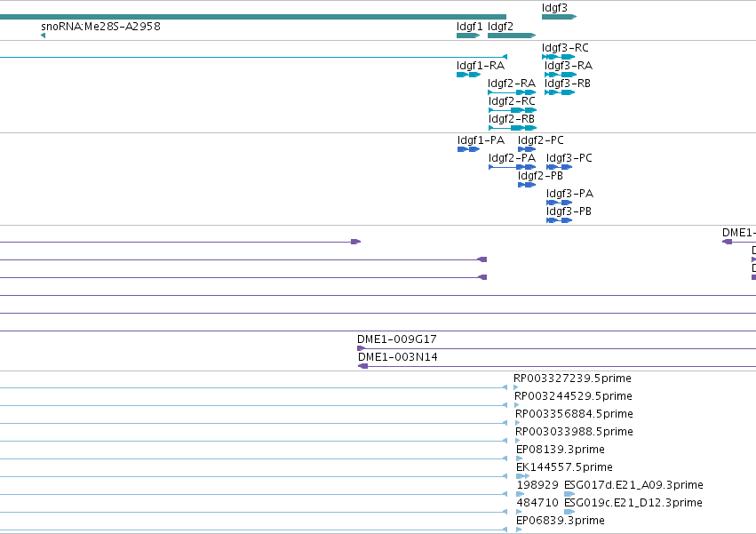Click the Idgf2-PA protein label
756x534 pixels.
tap(512, 158)
